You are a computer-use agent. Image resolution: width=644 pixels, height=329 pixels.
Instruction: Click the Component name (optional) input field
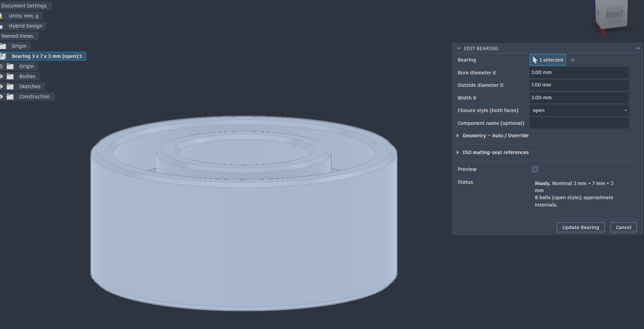coord(579,123)
